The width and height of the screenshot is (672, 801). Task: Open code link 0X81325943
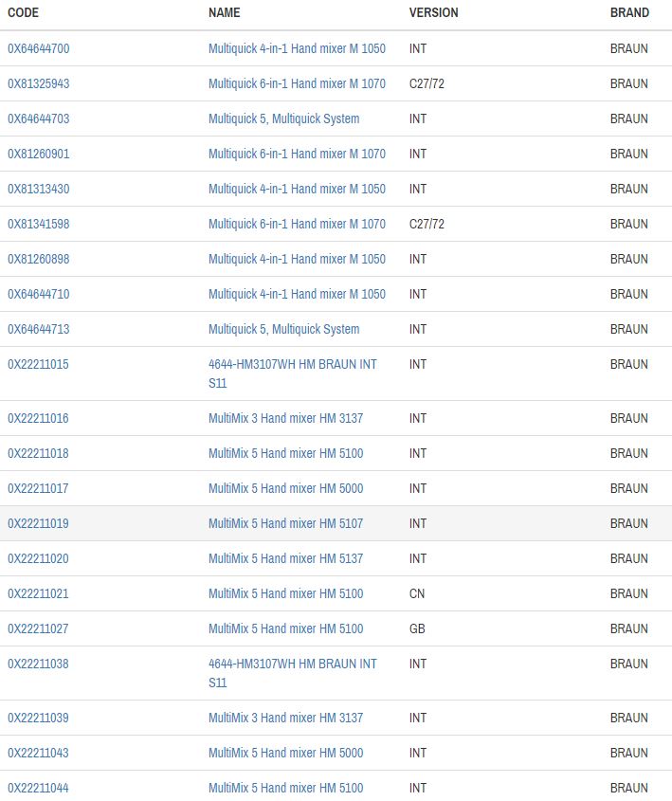[x=39, y=83]
